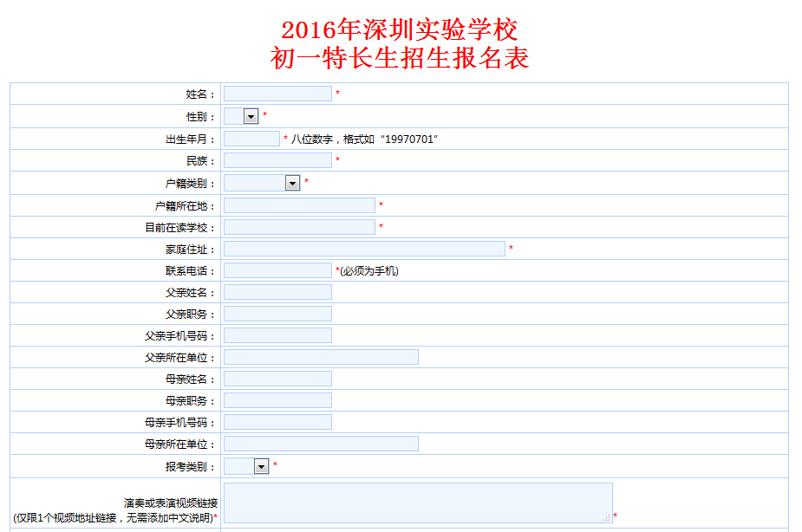Focus the 联系电话 phone input
The image size is (802, 532).
(277, 270)
